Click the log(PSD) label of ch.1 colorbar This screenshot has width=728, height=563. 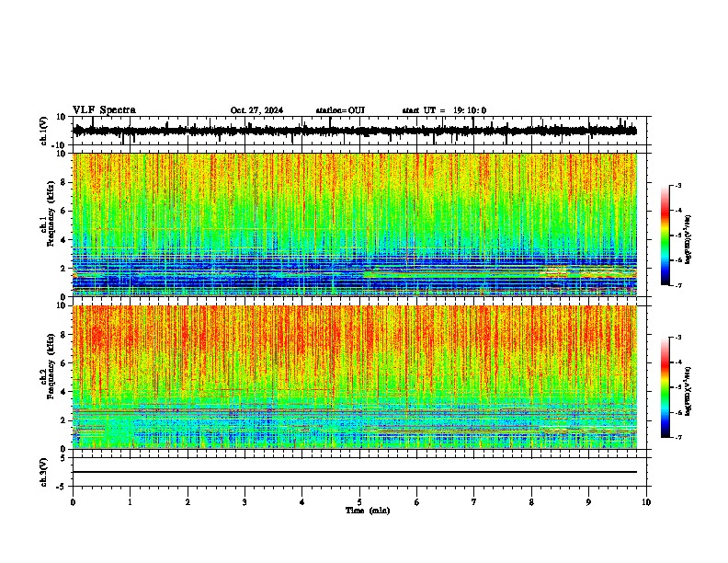pyautogui.click(x=688, y=239)
